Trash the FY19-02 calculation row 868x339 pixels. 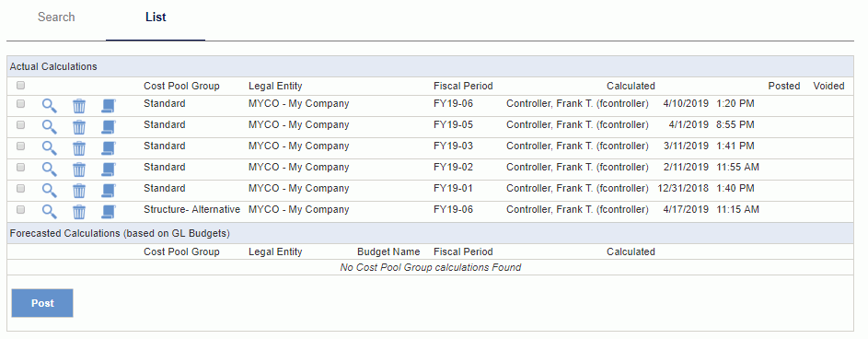[79, 169]
